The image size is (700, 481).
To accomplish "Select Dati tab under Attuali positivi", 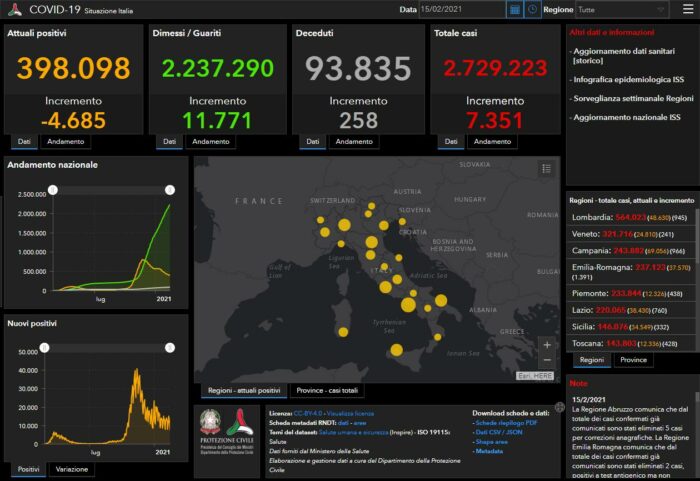I will 24,142.
